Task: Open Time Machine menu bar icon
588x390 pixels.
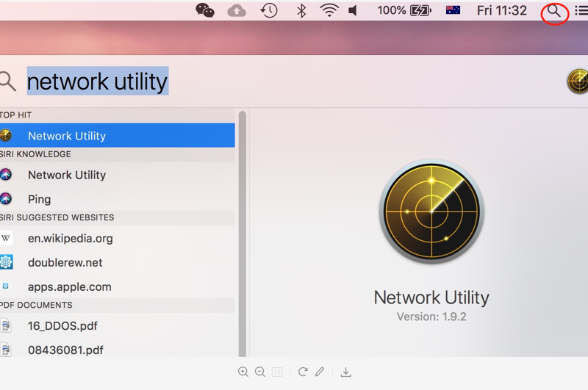Action: click(269, 10)
